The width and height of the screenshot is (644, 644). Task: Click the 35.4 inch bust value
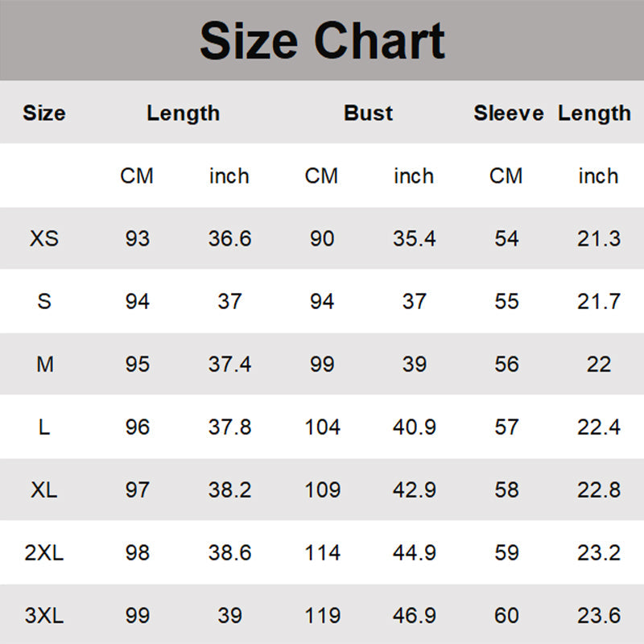click(414, 238)
